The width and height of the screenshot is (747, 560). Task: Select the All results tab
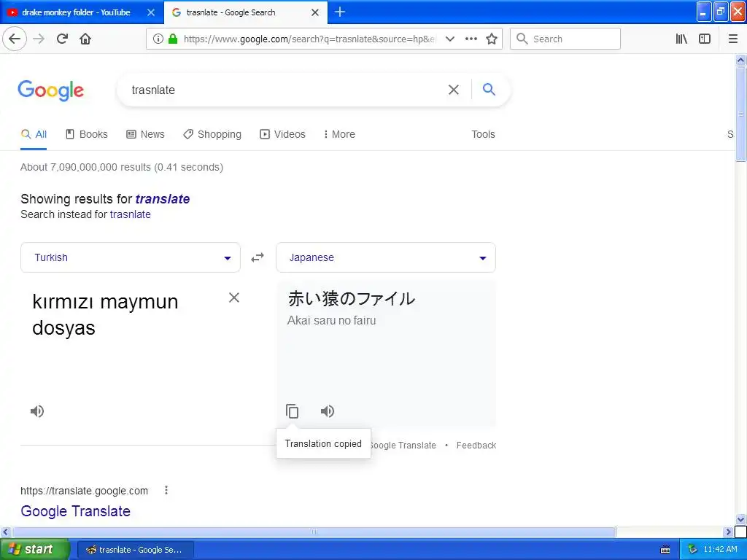pos(34,134)
